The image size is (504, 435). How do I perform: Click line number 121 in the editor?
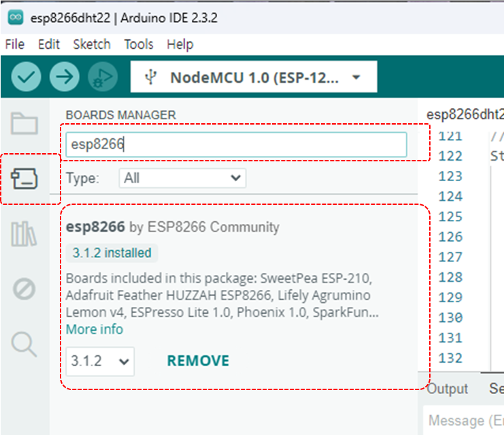tap(450, 136)
